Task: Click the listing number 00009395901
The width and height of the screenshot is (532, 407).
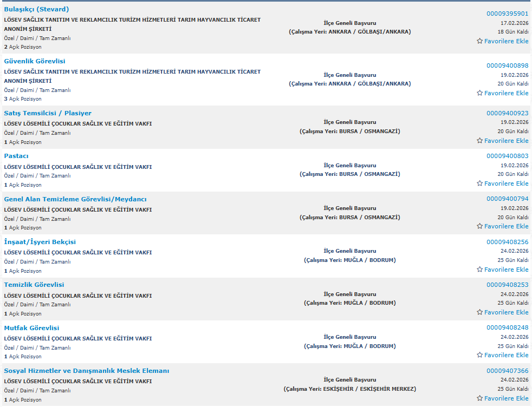Action: tap(507, 14)
